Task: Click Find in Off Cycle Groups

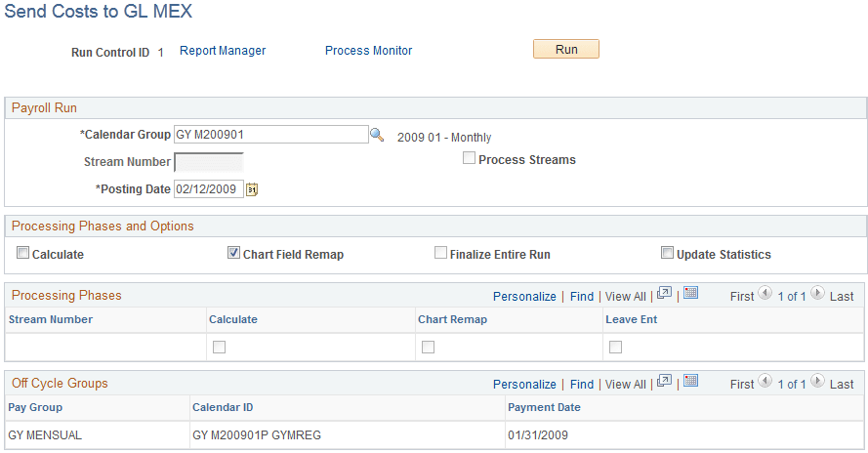Action: [582, 384]
